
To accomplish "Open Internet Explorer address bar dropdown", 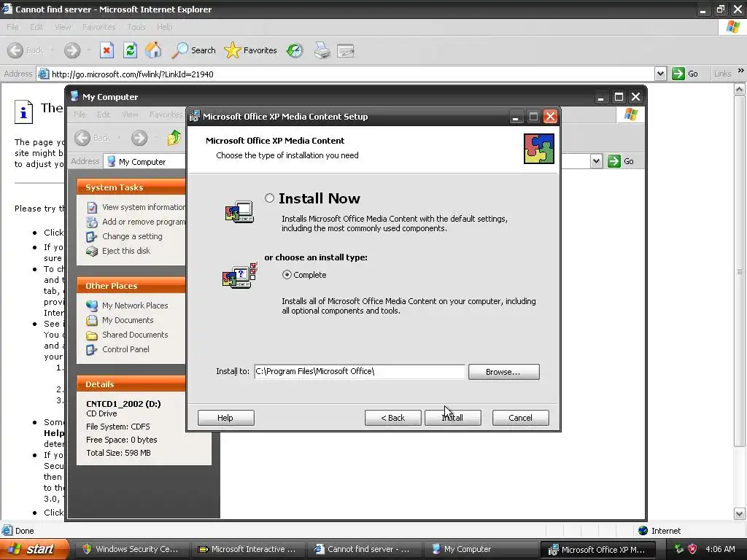I will [x=660, y=74].
